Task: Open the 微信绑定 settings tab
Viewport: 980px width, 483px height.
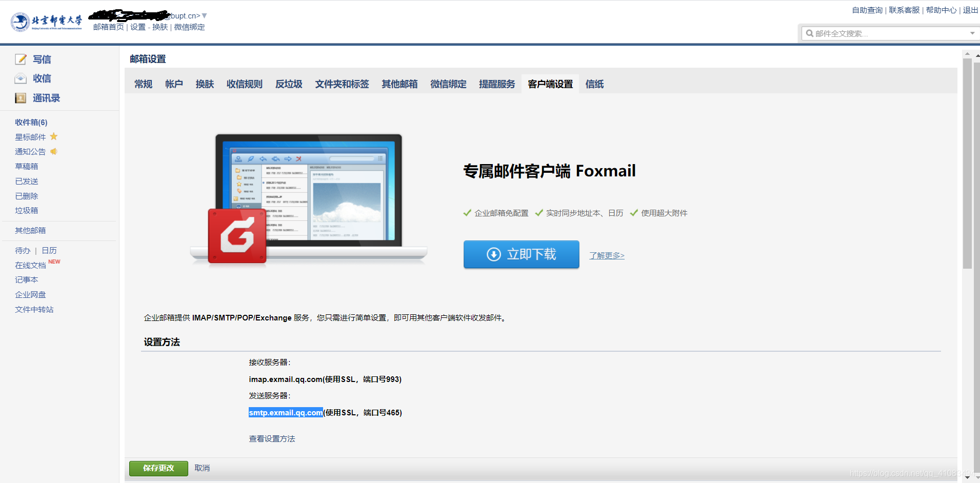Action: 448,84
